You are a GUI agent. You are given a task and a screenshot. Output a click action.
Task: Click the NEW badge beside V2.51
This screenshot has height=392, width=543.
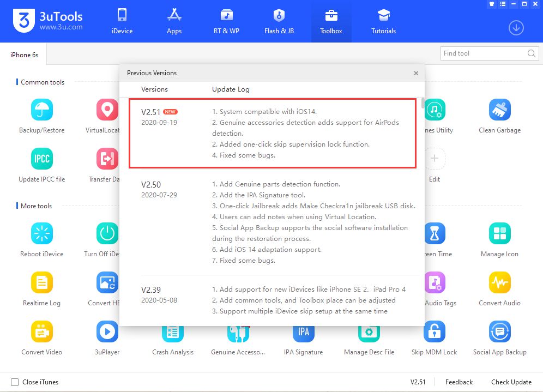[x=170, y=112]
